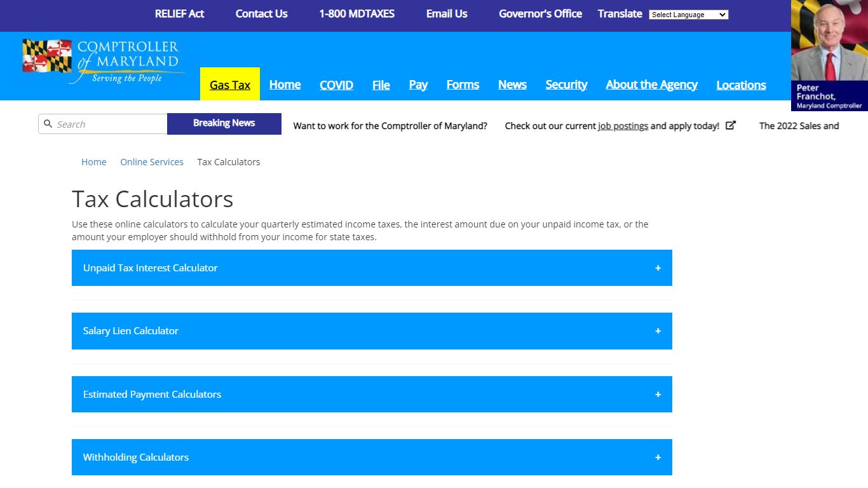Click the Tax Calculators page heading

[153, 199]
